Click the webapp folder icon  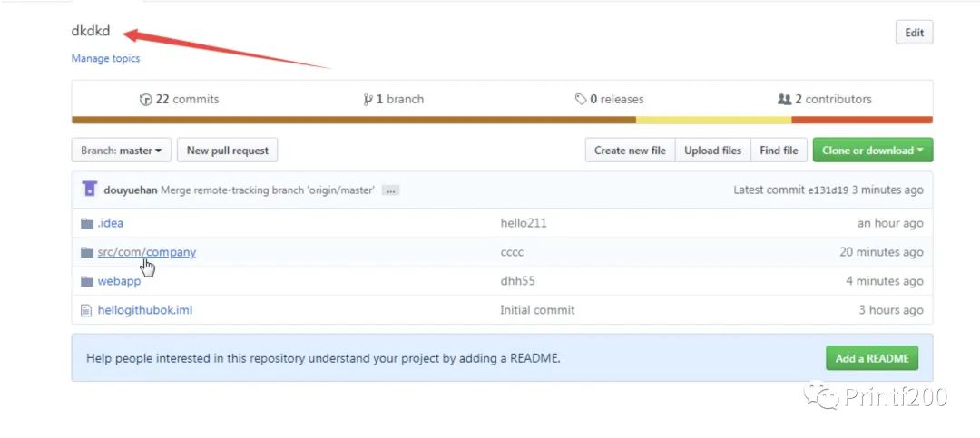click(87, 281)
